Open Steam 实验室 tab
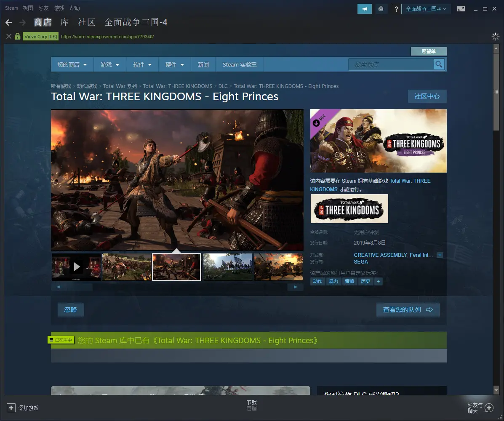This screenshot has width=504, height=421. 240,64
